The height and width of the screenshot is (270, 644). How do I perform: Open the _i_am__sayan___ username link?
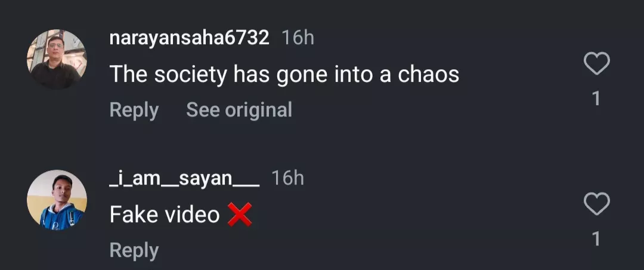[x=184, y=178]
